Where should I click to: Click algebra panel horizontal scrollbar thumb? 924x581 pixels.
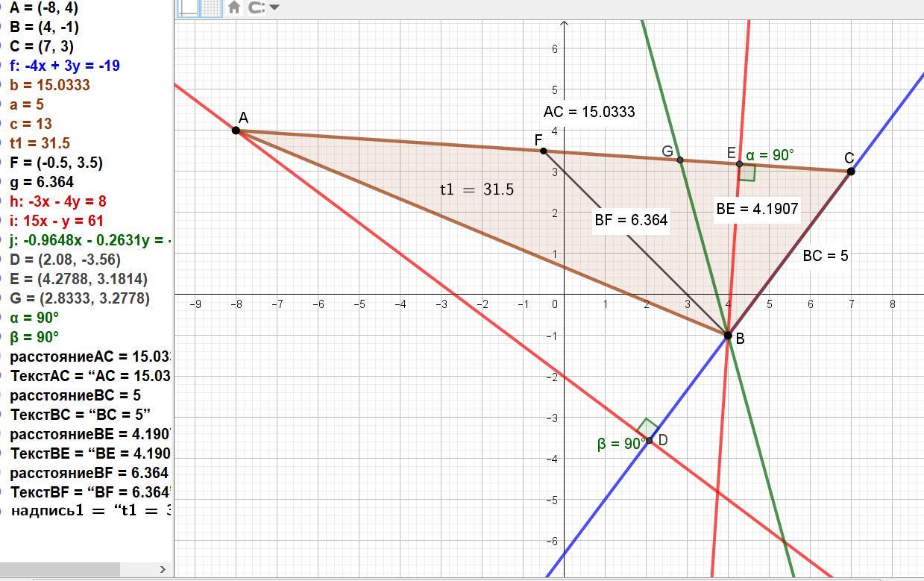(x=60, y=569)
